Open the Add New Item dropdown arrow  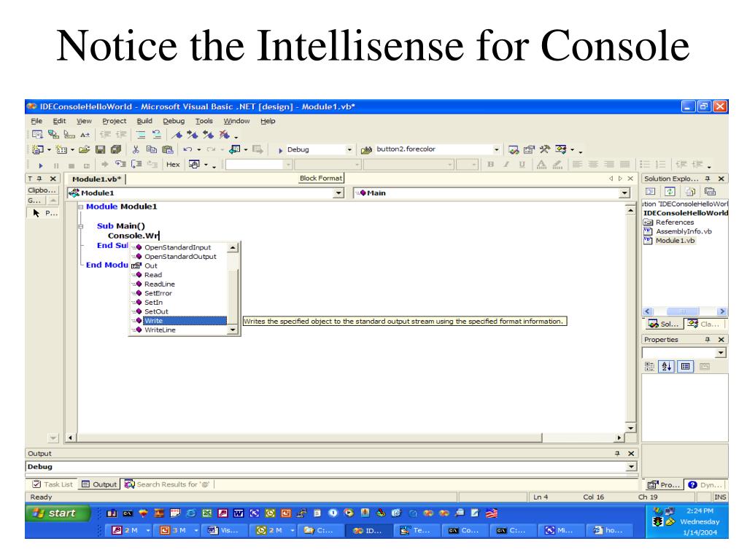pyautogui.click(x=72, y=149)
